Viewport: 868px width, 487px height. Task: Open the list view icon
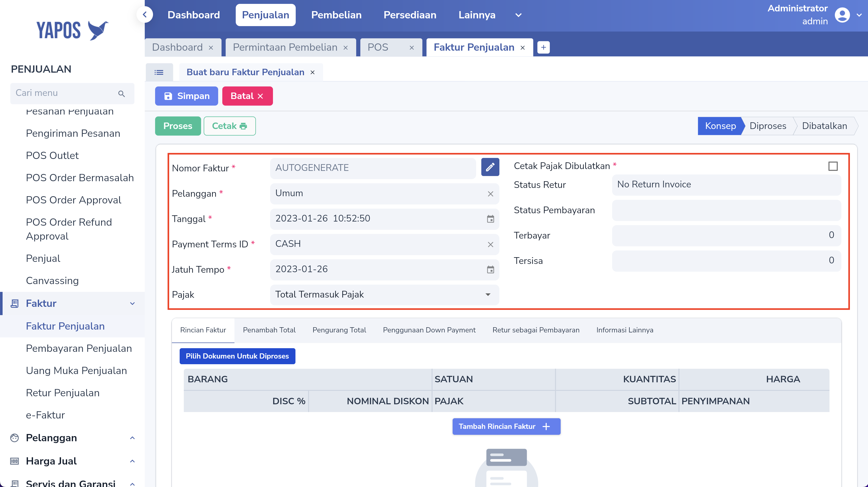coord(159,72)
